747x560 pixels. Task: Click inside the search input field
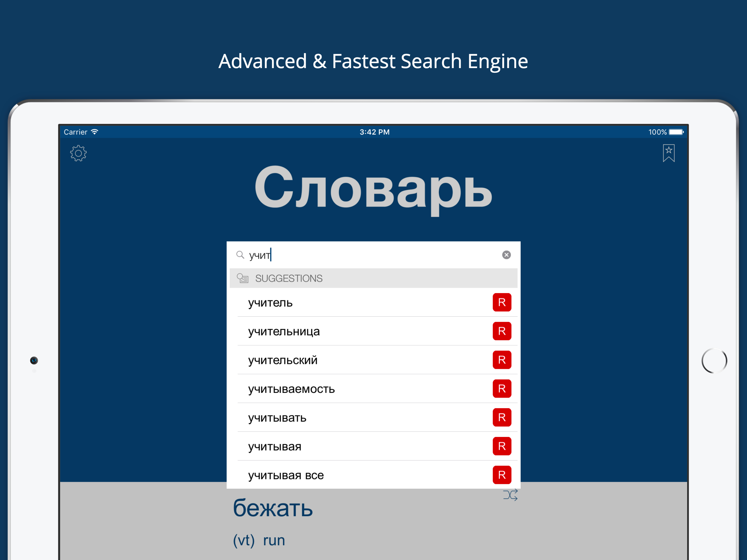(x=372, y=255)
